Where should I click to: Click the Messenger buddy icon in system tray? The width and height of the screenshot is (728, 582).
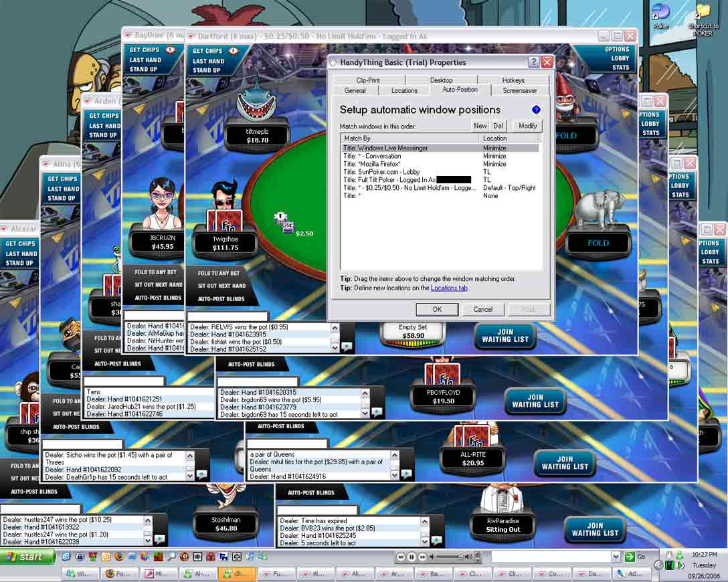(x=680, y=555)
